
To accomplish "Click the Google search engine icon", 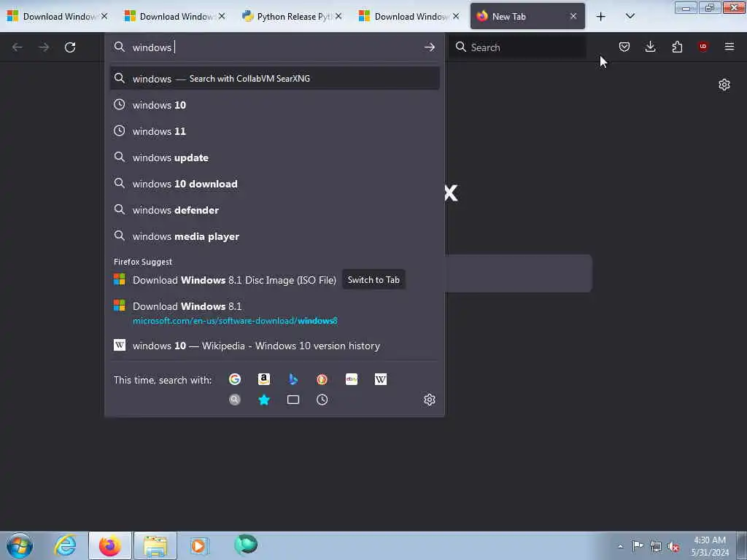I will point(234,379).
